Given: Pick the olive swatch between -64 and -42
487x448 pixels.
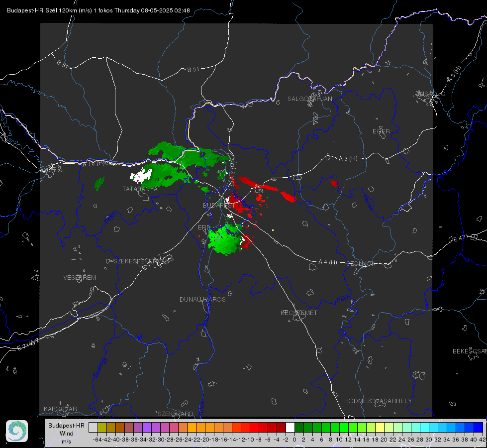Looking at the screenshot, I should click(x=102, y=427).
